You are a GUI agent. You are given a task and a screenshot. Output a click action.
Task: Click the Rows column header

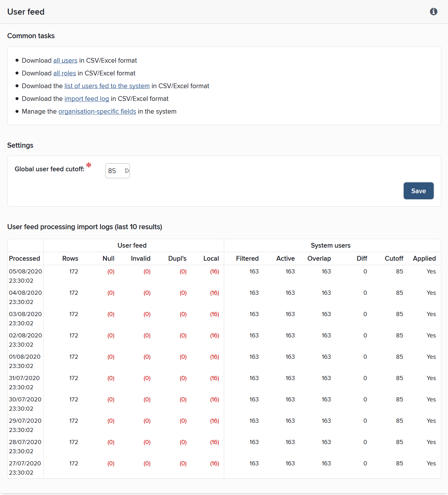[70, 258]
